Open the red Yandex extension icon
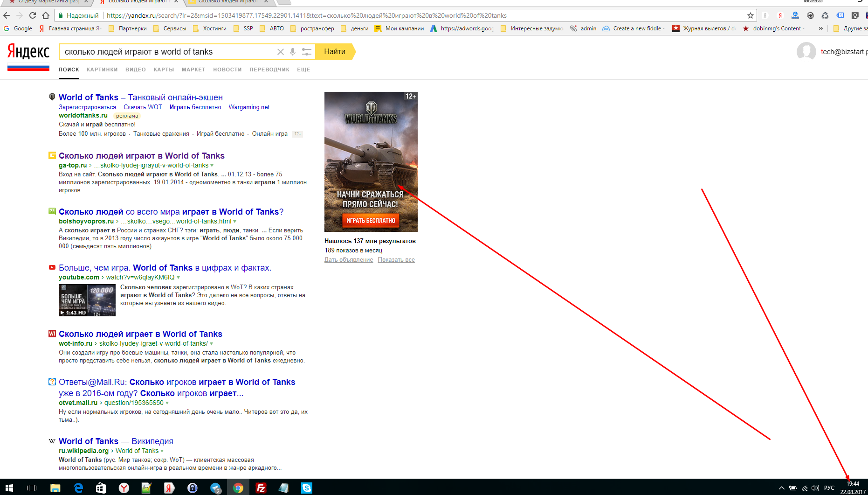868x495 pixels. point(780,15)
